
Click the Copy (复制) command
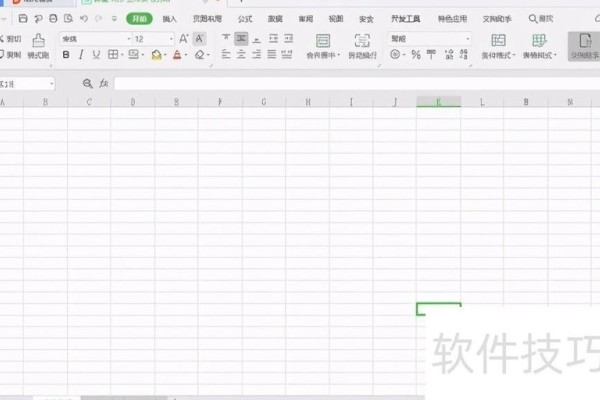[10, 55]
